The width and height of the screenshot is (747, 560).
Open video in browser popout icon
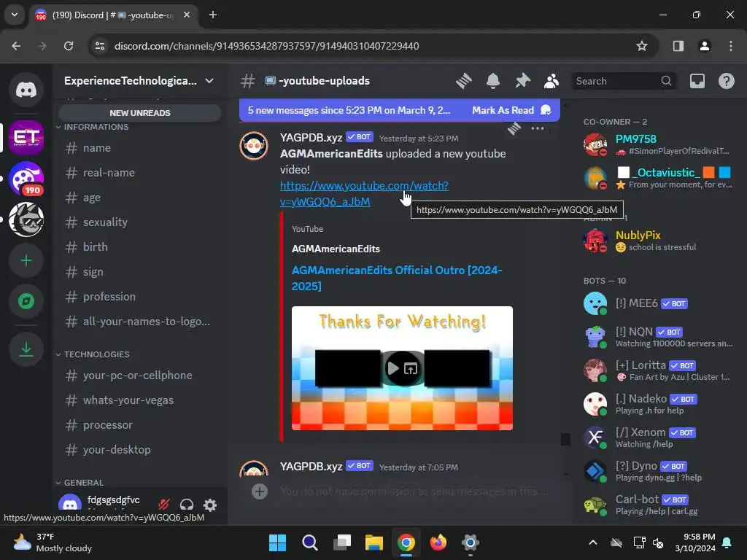(x=411, y=368)
